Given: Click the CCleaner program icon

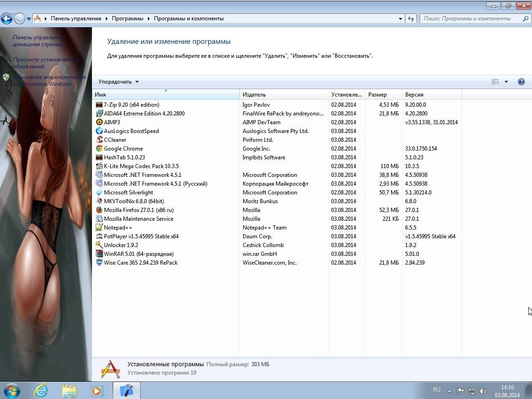Looking at the screenshot, I should tap(99, 139).
